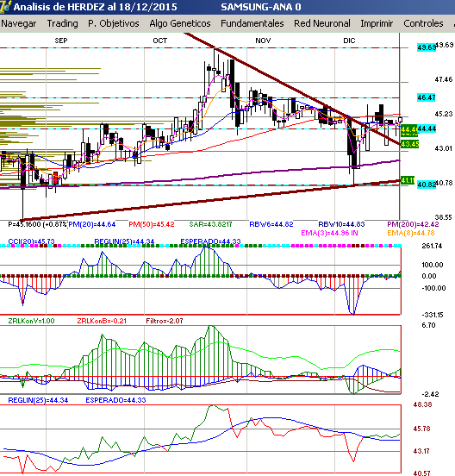Click the RBW10=44.83 label
The width and height of the screenshot is (455, 476).
[341, 224]
